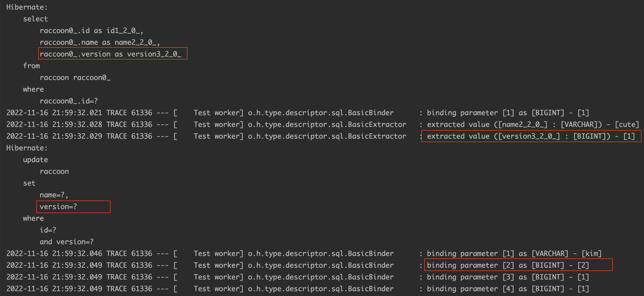The width and height of the screenshot is (644, 296).
Task: Click the 'raccoon0_.id as id1_2_0_,' line
Action: tap(91, 31)
